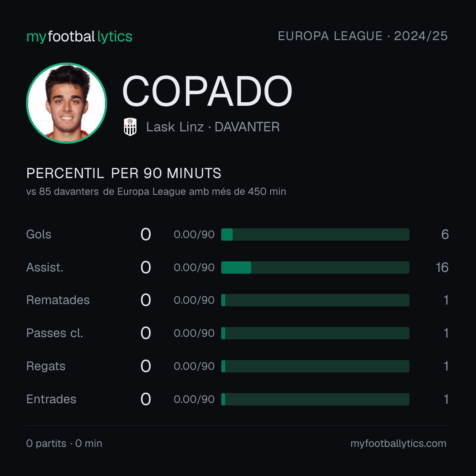Viewport: 476px width, 476px height.
Task: Click the Lask Linz club crest icon
Action: point(130,126)
